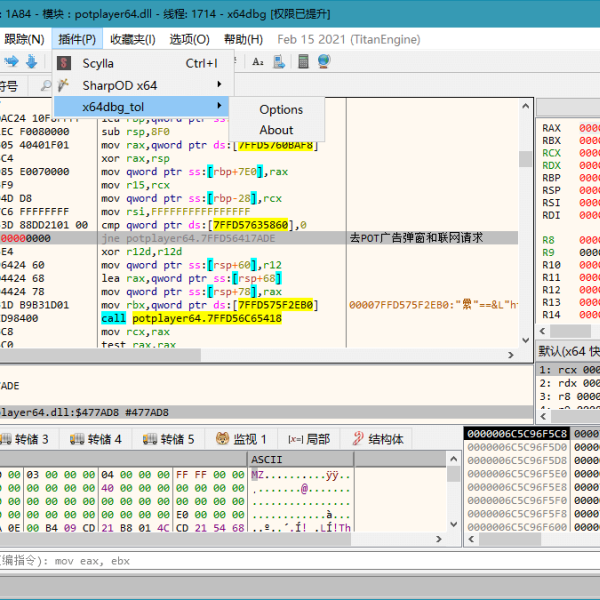Viewport: 600px width, 600px height.
Task: Select the xor r12d,r12d instruction
Action: point(142,252)
